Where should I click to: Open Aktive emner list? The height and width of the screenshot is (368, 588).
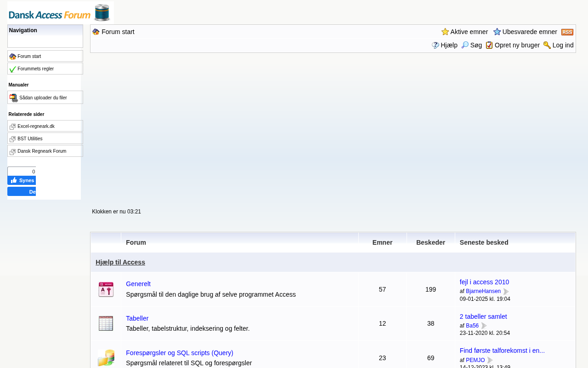pyautogui.click(x=469, y=32)
